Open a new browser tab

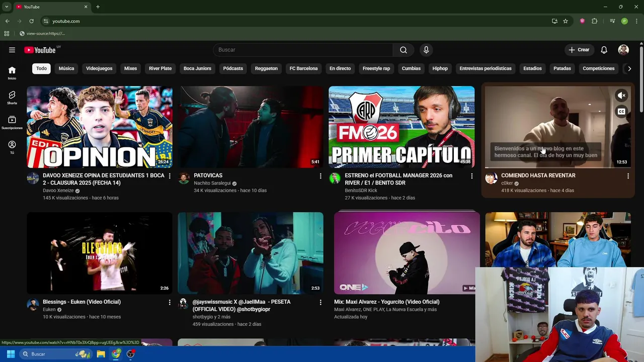[98, 7]
